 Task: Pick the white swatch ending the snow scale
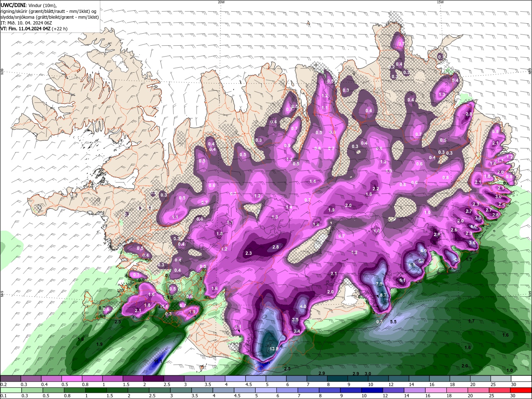pos(522,379)
